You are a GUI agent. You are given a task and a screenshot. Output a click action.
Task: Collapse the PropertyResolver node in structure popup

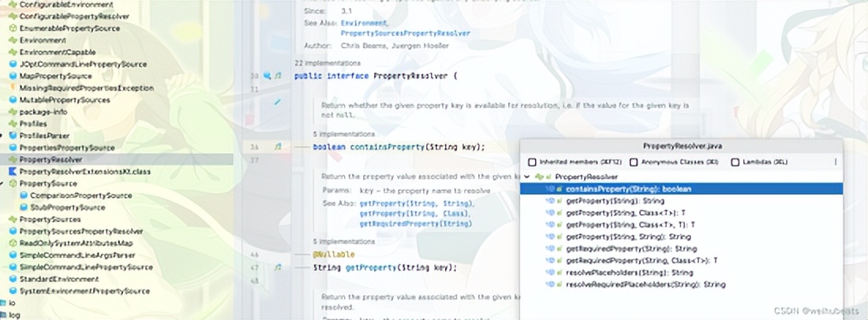pyautogui.click(x=526, y=177)
